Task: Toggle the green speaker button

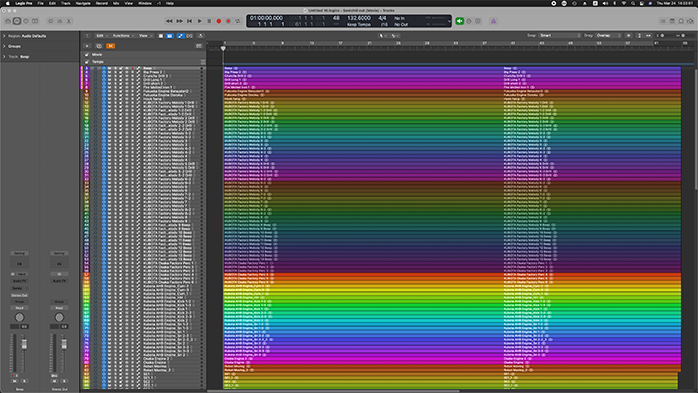Action: (459, 21)
